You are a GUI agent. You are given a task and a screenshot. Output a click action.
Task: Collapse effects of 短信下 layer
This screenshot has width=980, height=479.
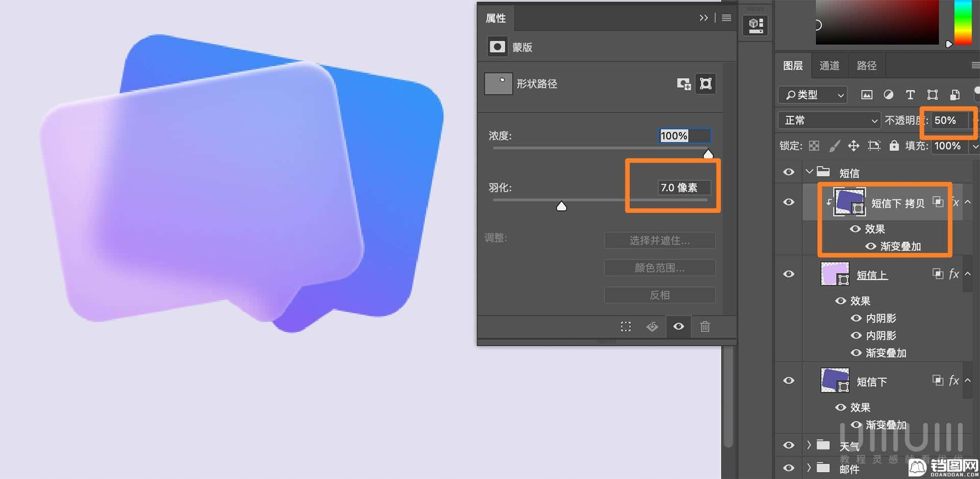(967, 381)
